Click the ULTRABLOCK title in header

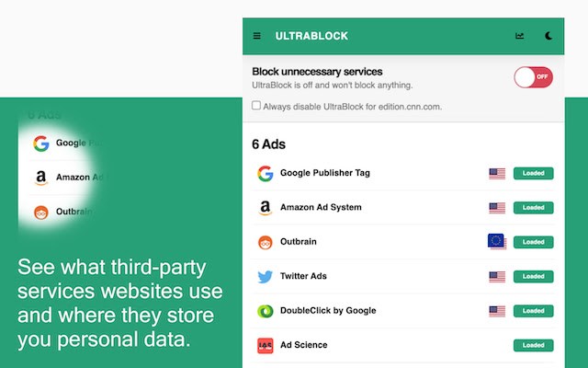point(311,37)
